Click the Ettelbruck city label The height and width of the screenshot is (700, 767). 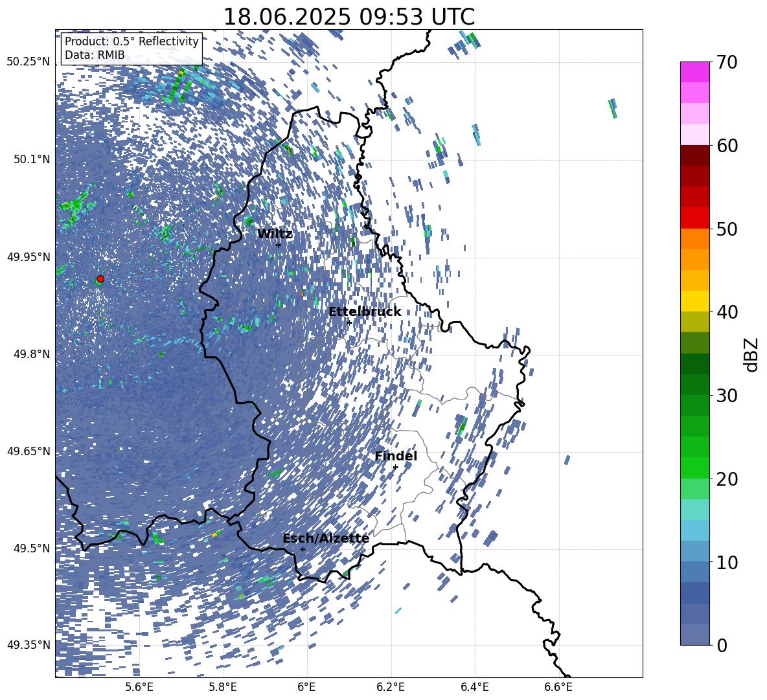pyautogui.click(x=365, y=312)
